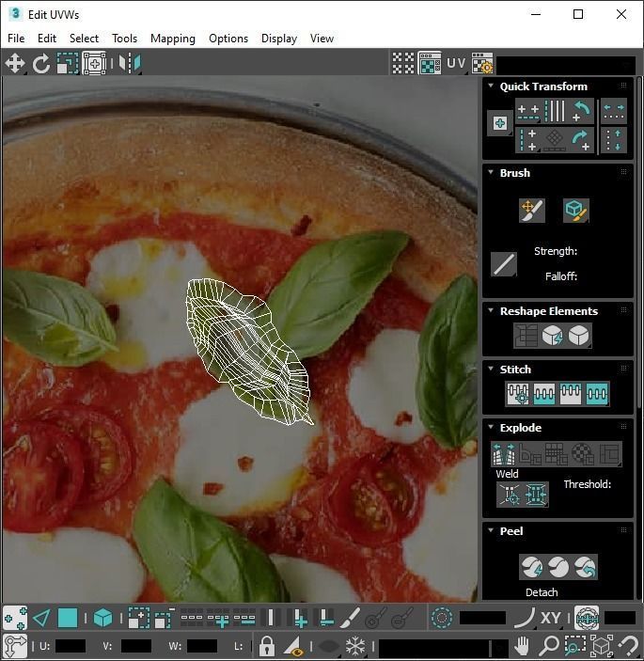This screenshot has width=644, height=661.
Task: Click Weld Selected Subobjects icon
Action: click(535, 494)
